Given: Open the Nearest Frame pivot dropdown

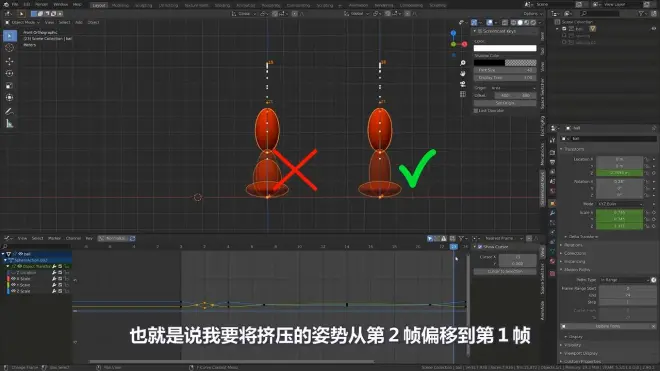Looking at the screenshot, I should tap(503, 238).
